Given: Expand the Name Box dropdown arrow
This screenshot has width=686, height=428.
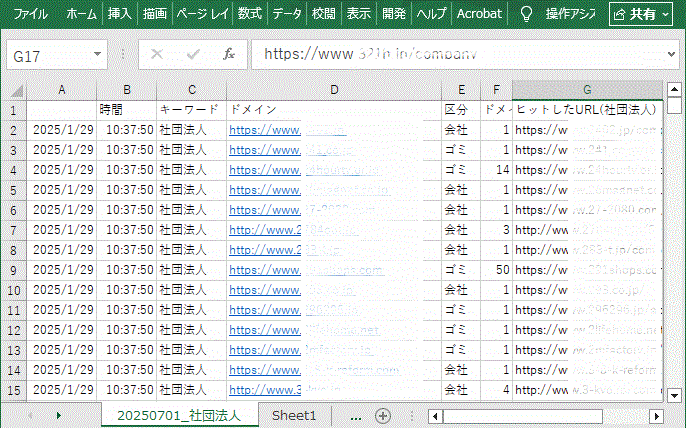Looking at the screenshot, I should [98, 55].
